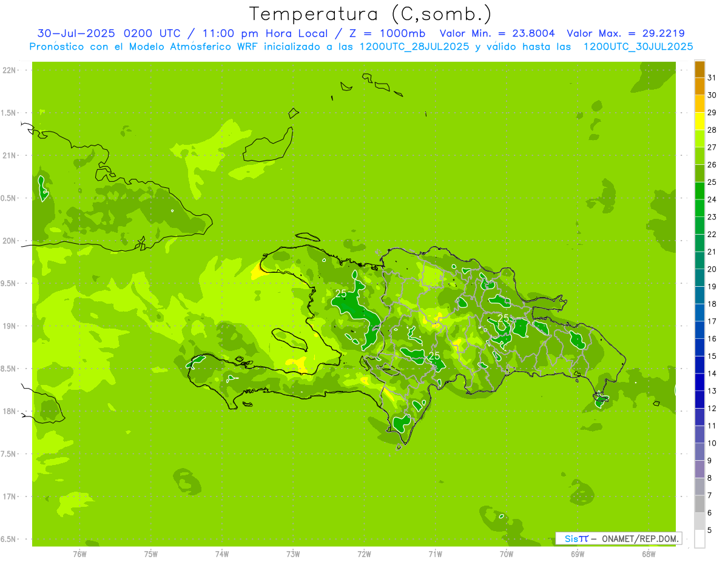The image size is (728, 562).
Task: Click the 16 colorbar scale label
Action: (x=712, y=339)
